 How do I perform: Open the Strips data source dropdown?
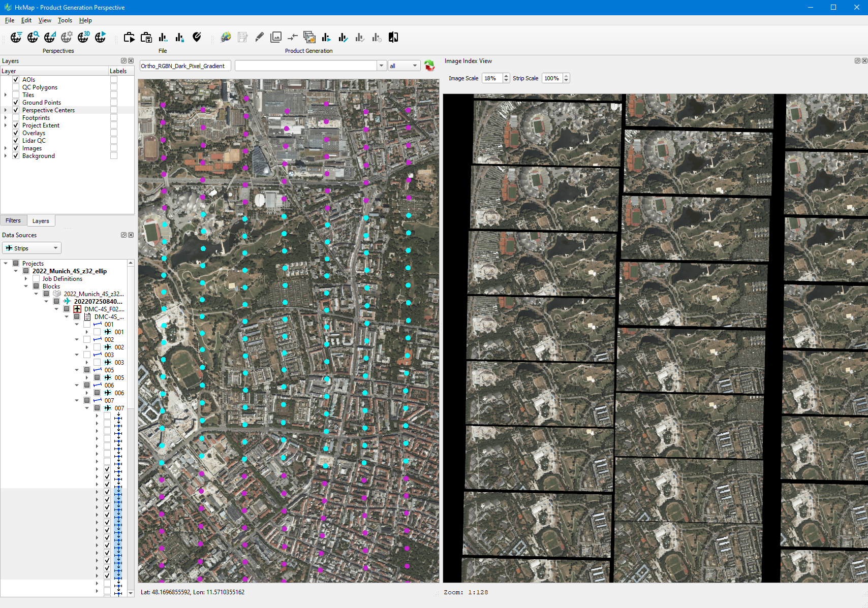pos(32,248)
